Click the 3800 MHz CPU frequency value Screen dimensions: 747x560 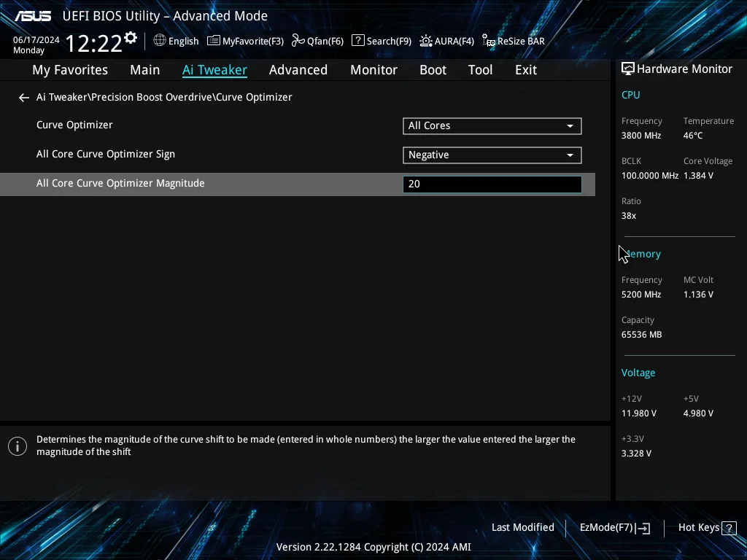641,136
